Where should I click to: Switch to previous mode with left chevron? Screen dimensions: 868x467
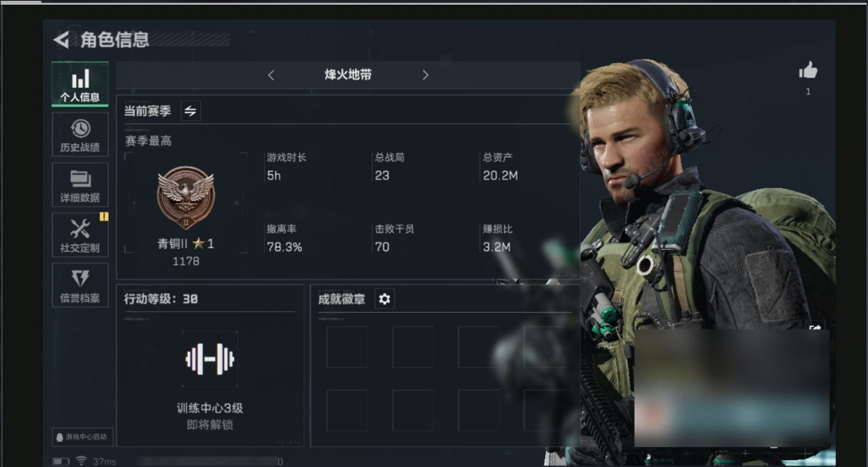tap(270, 75)
